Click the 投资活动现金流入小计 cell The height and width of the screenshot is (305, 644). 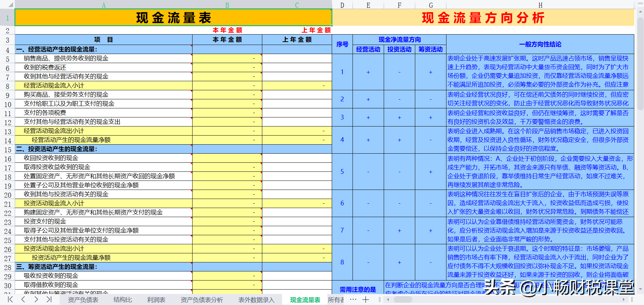(x=104, y=203)
